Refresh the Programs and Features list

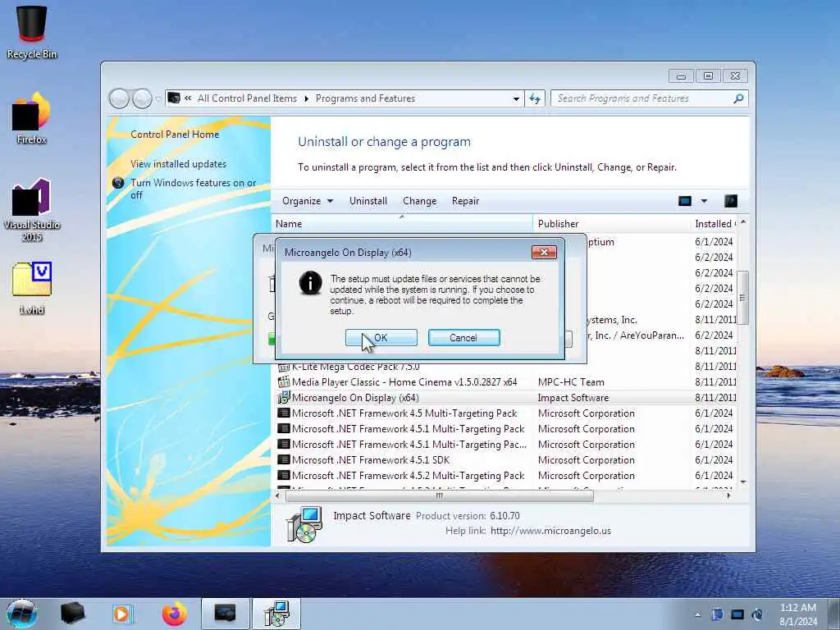(535, 98)
